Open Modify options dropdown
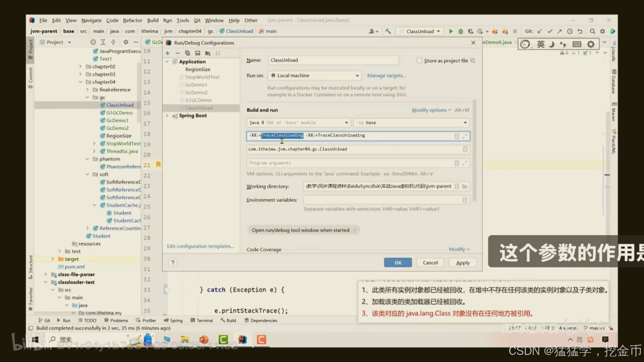Viewport: 644px width, 362px height. tap(431, 110)
